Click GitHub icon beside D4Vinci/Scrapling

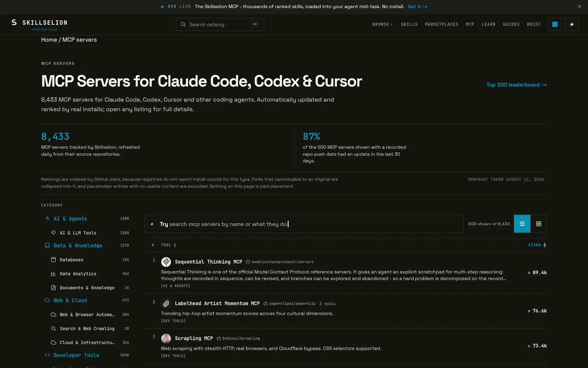[x=219, y=339]
